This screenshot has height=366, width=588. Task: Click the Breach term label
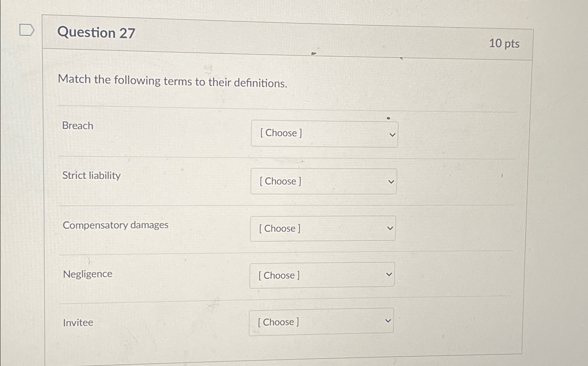[77, 126]
